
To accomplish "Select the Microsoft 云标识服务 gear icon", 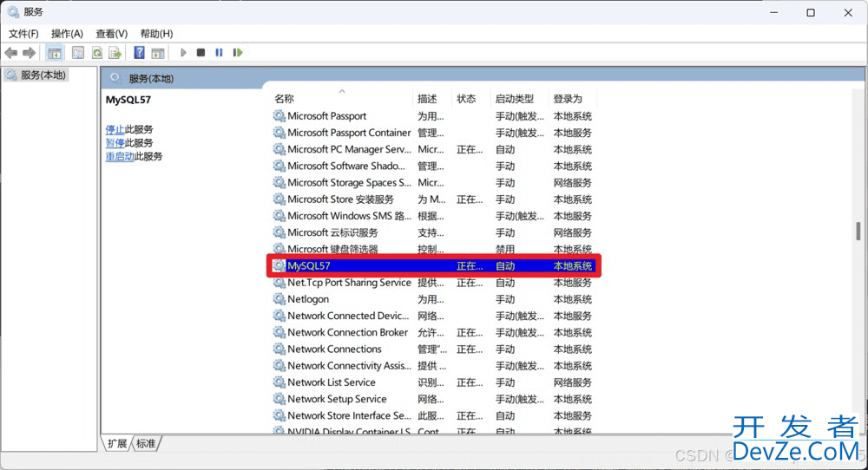I will 279,232.
